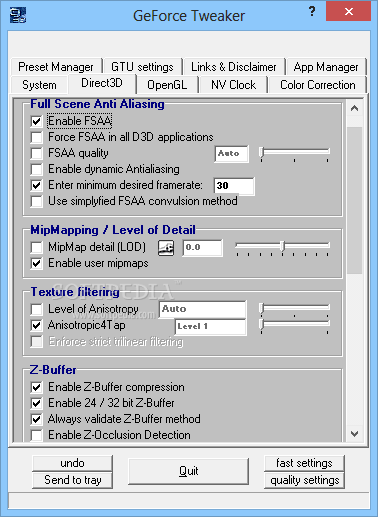Click the Anisotropic4Tap Level 1 field

click(x=211, y=326)
